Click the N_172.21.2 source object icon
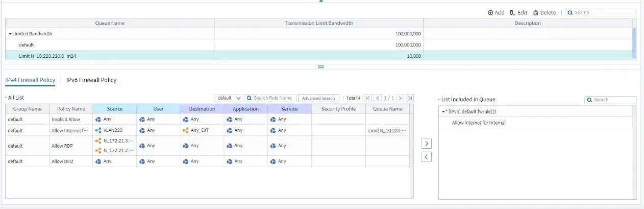 [x=98, y=150]
